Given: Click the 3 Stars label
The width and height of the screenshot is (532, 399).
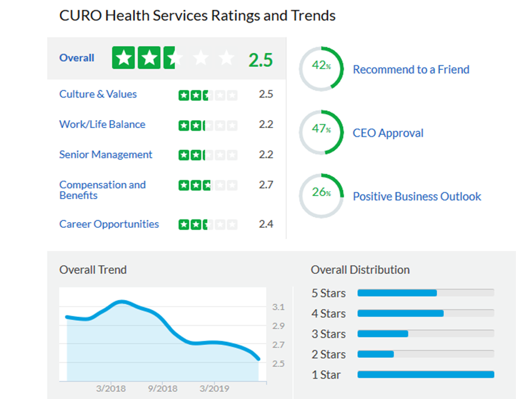Looking at the screenshot, I should point(329,334).
